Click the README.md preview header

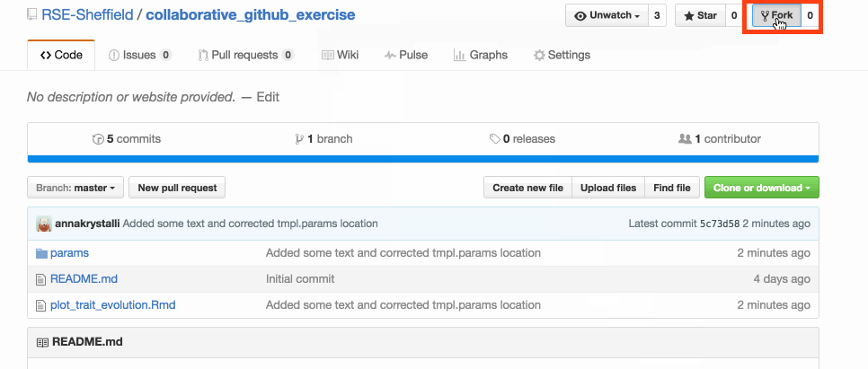click(x=423, y=342)
